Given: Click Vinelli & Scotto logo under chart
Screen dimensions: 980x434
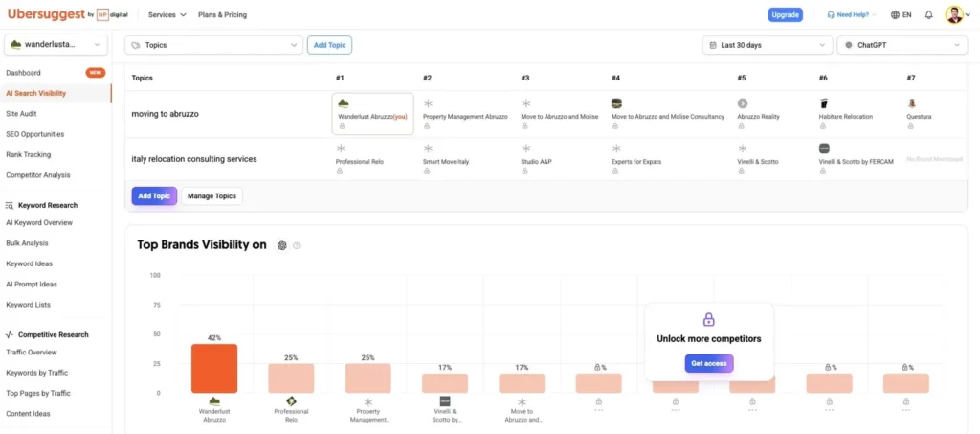Looking at the screenshot, I should pos(445,401).
